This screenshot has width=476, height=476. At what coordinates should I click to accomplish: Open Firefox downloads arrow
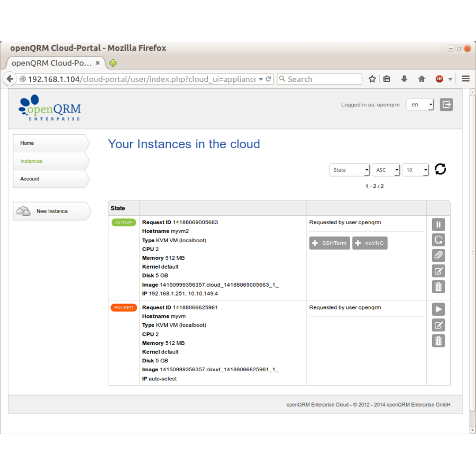[x=404, y=79]
